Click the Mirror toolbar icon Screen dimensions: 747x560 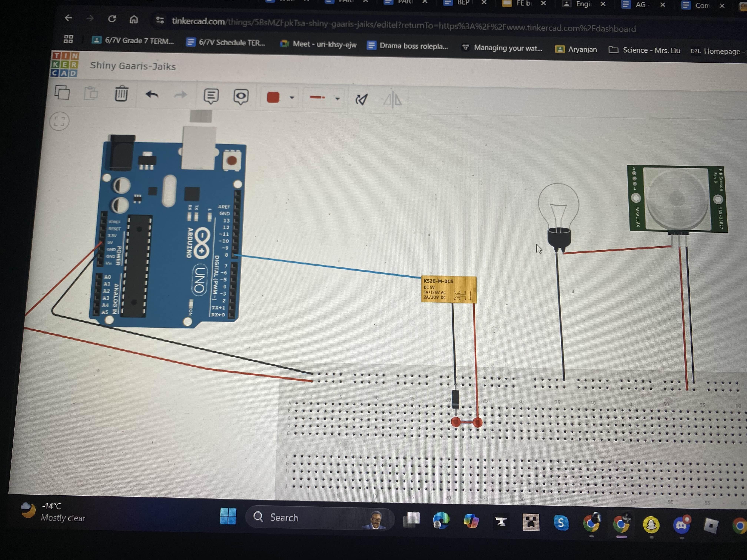click(392, 100)
